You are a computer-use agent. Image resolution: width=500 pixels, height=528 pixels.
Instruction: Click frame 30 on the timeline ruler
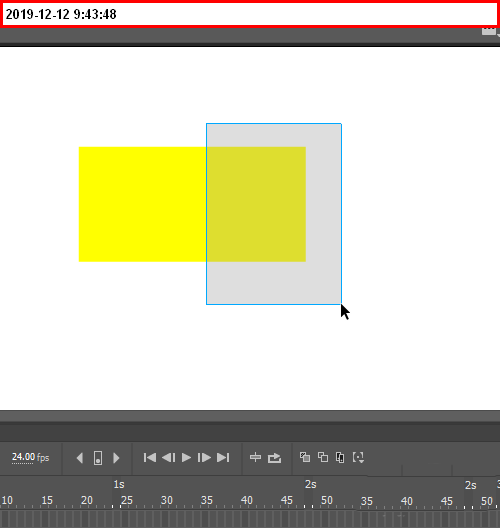(167, 500)
